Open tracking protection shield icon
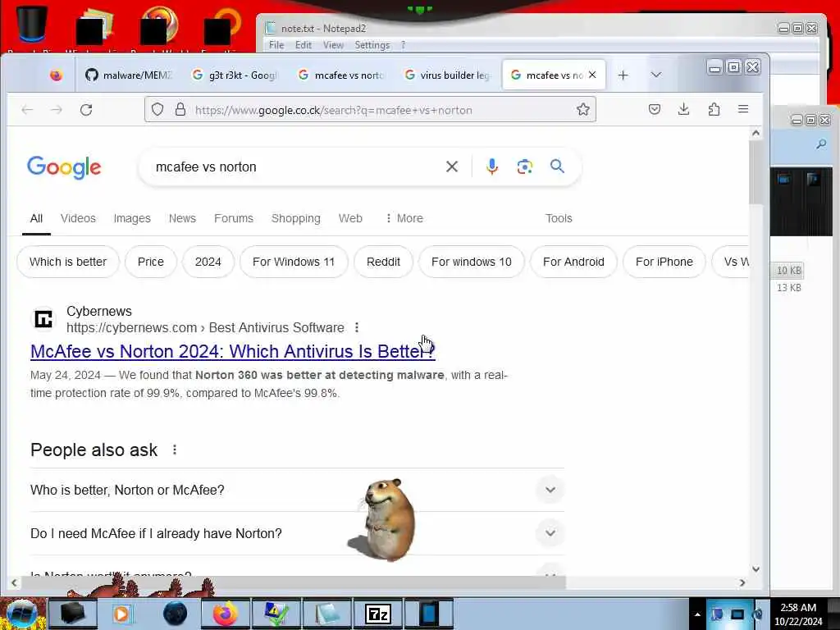 click(x=157, y=110)
